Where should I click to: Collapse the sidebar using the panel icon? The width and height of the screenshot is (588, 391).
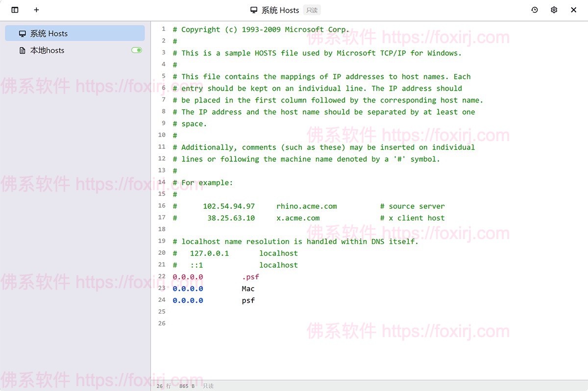[14, 10]
